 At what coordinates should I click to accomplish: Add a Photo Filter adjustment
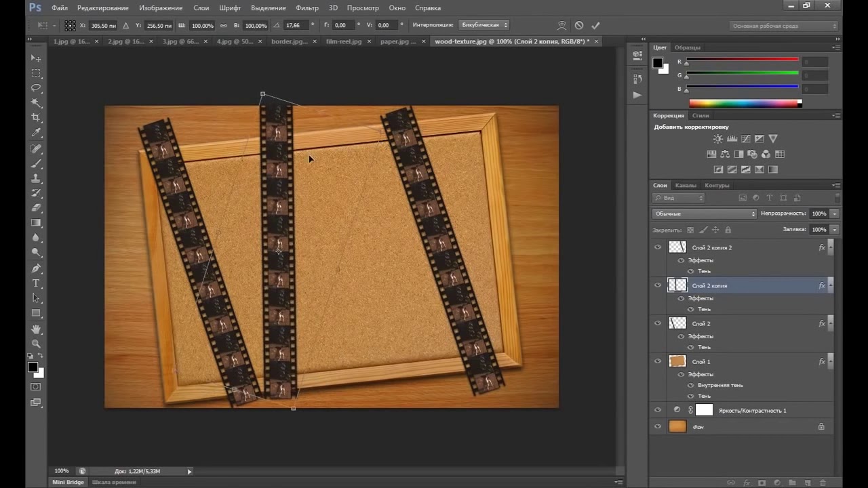pos(752,154)
